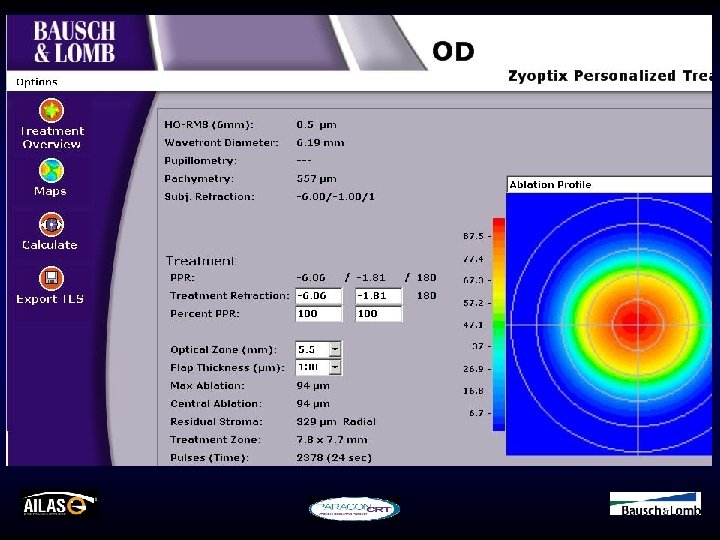Click the first Percent PPR field
Image resolution: width=720 pixels, height=540 pixels.
point(319,314)
